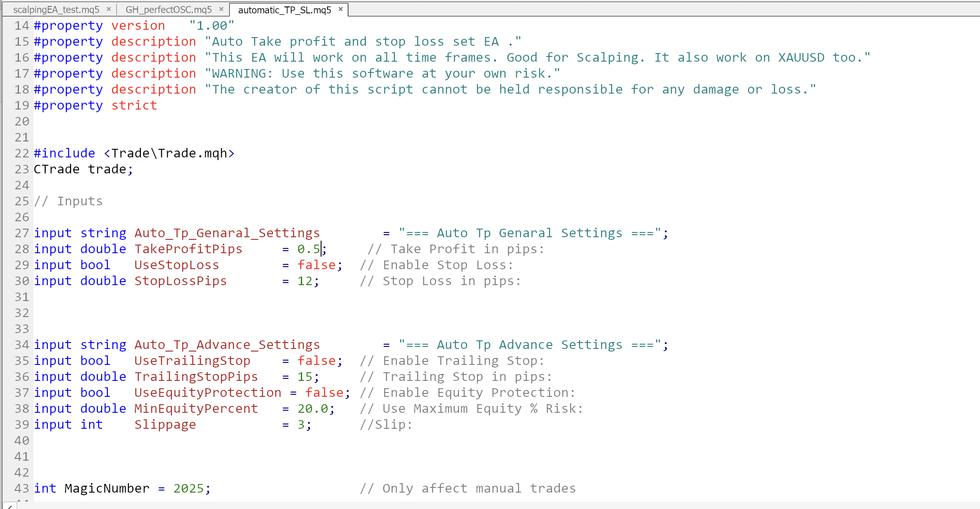Click line number 27 in the gutter
The height and width of the screenshot is (509, 980).
click(x=21, y=233)
